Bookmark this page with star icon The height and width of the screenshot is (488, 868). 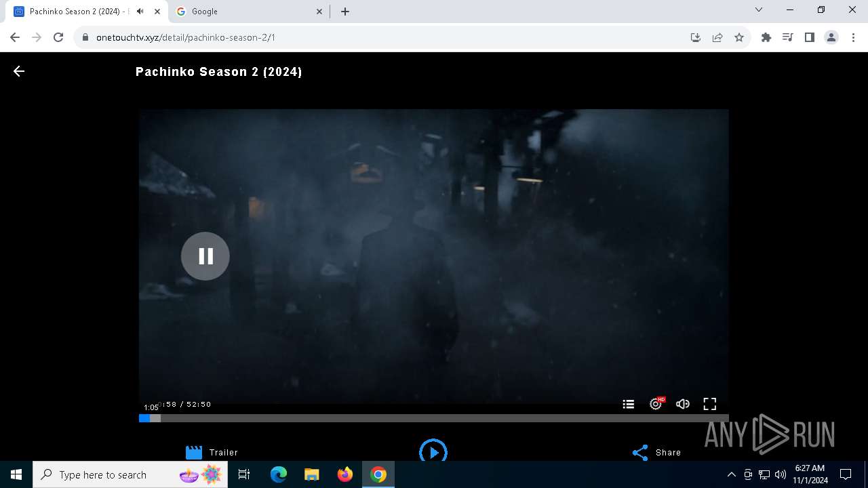point(739,37)
